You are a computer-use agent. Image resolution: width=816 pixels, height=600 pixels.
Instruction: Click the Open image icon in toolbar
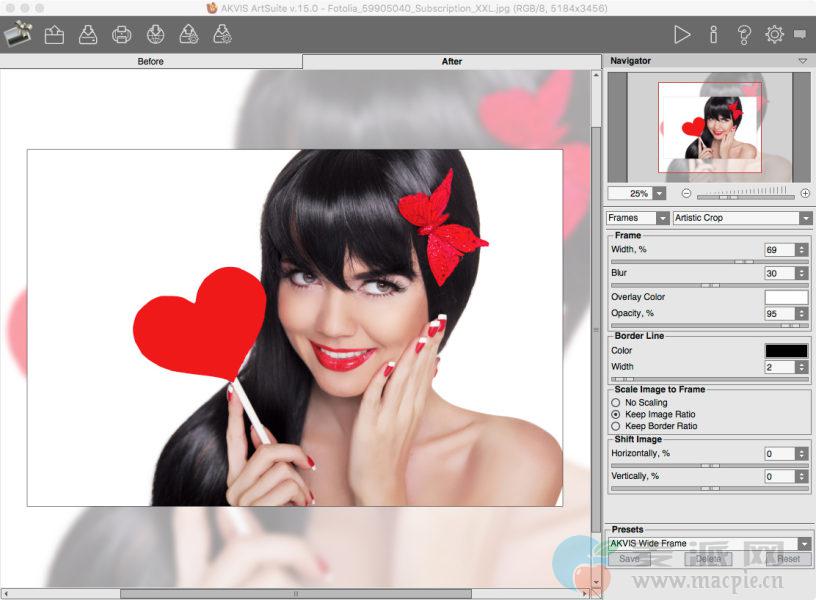tap(54, 36)
